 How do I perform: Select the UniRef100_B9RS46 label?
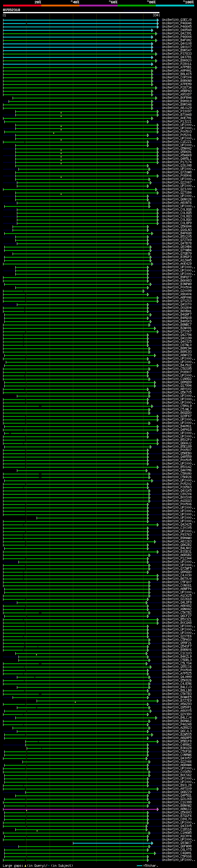pyautogui.click(x=177, y=104)
